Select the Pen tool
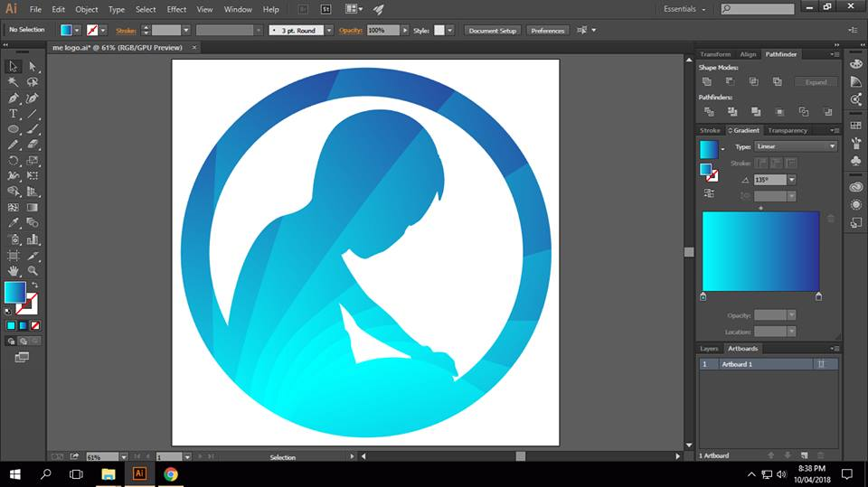The image size is (868, 487). (14, 98)
